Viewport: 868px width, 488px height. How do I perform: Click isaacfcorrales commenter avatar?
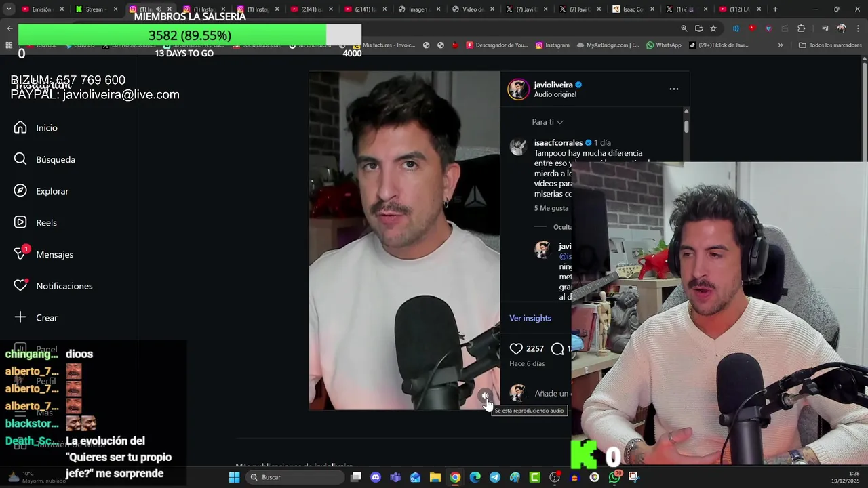click(x=518, y=147)
